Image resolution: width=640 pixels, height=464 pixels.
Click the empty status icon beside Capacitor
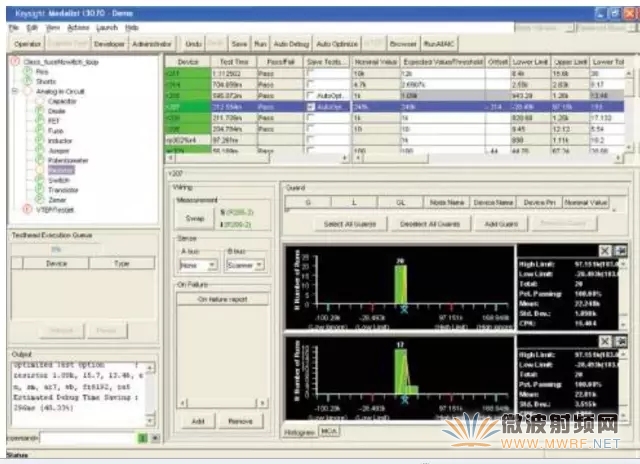[40, 101]
